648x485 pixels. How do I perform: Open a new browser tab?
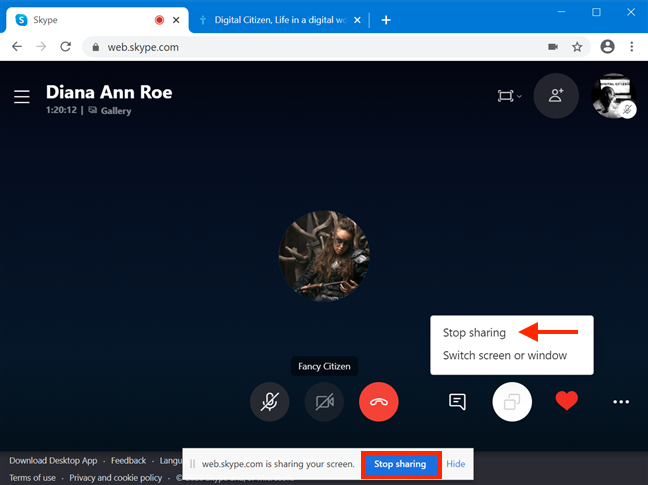pos(386,20)
